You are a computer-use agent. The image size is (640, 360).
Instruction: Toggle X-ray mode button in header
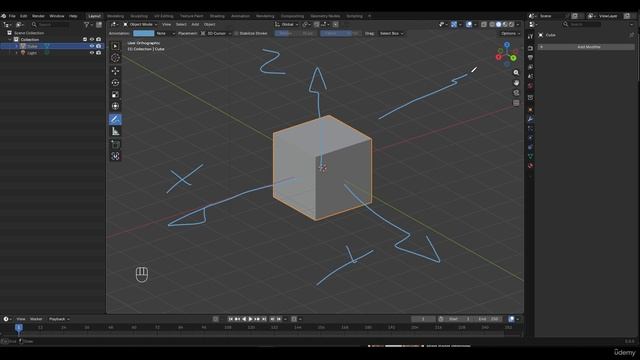tap(484, 24)
